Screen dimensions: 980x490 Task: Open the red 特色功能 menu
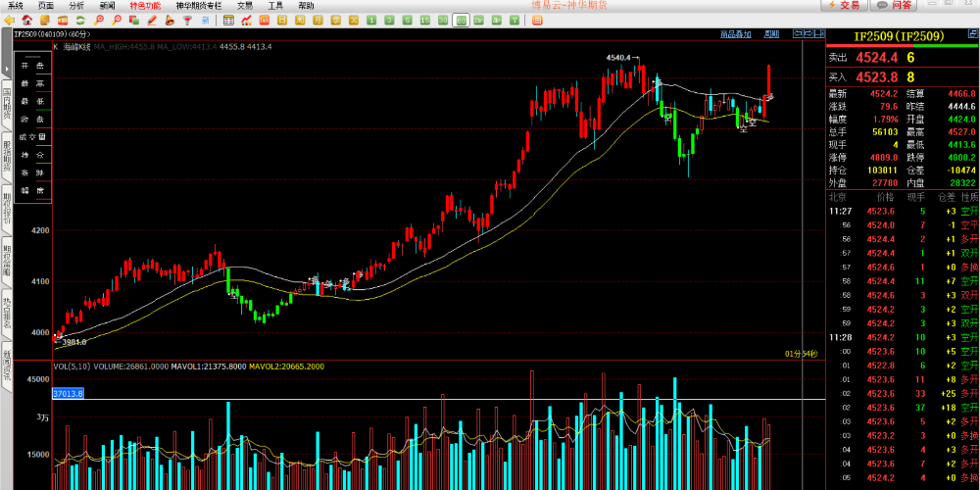click(x=145, y=6)
